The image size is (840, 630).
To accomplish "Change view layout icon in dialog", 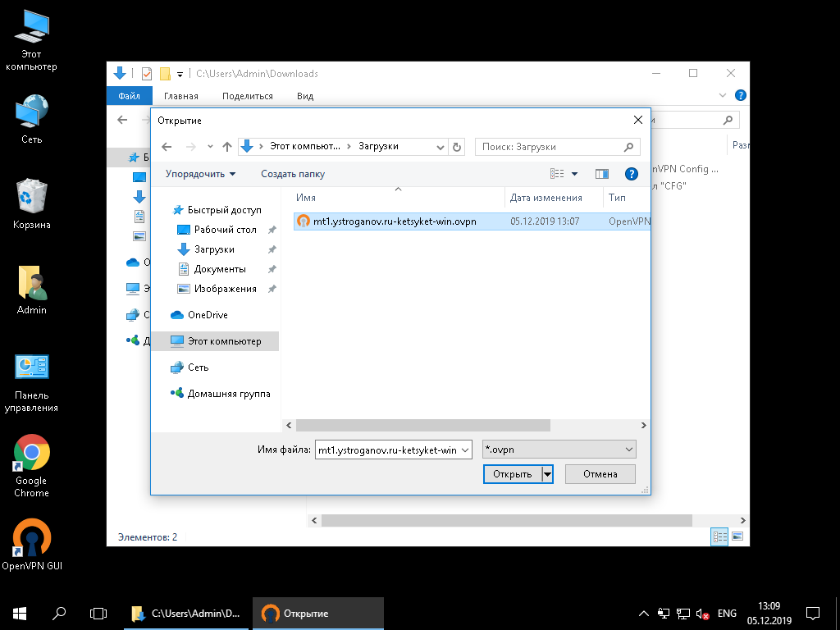I will [x=557, y=174].
